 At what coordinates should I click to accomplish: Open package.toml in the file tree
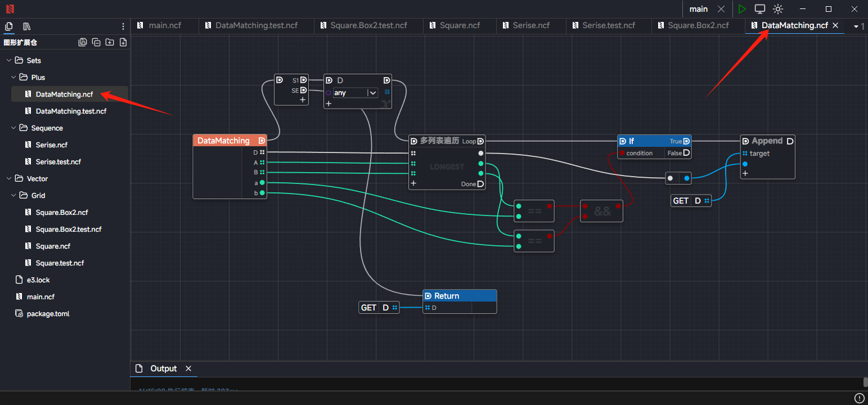[48, 313]
